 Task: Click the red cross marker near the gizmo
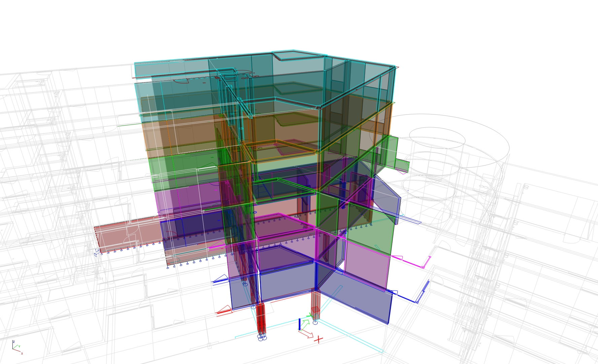pos(318,339)
